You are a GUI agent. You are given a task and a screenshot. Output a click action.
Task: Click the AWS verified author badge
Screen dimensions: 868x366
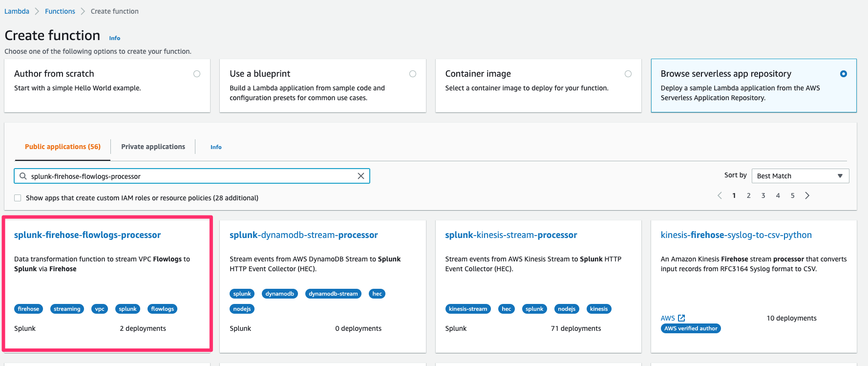click(691, 328)
